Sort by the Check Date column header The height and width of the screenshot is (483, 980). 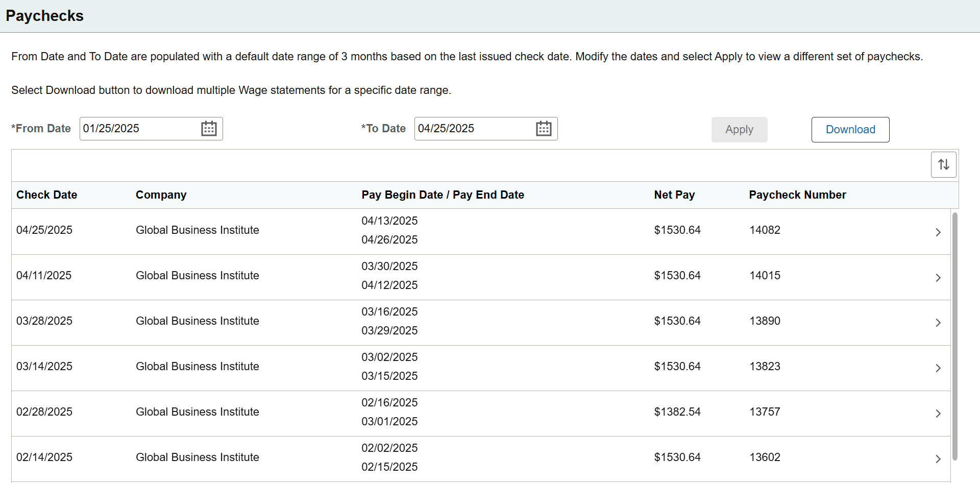point(46,195)
